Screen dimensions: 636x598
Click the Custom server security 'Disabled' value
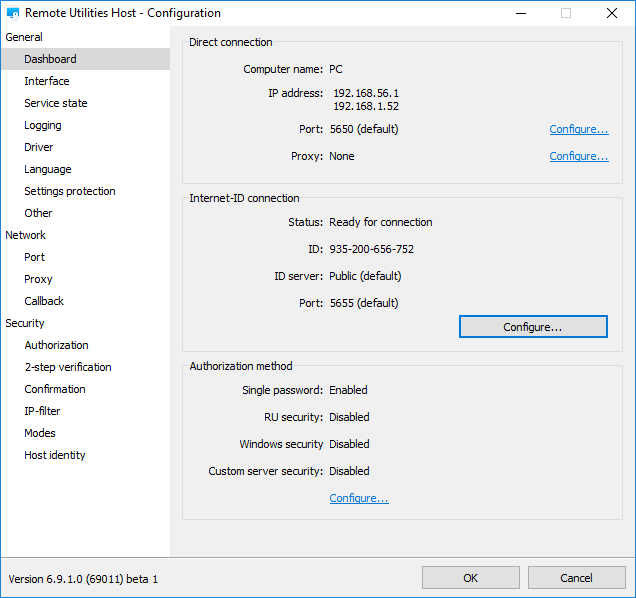click(x=349, y=471)
